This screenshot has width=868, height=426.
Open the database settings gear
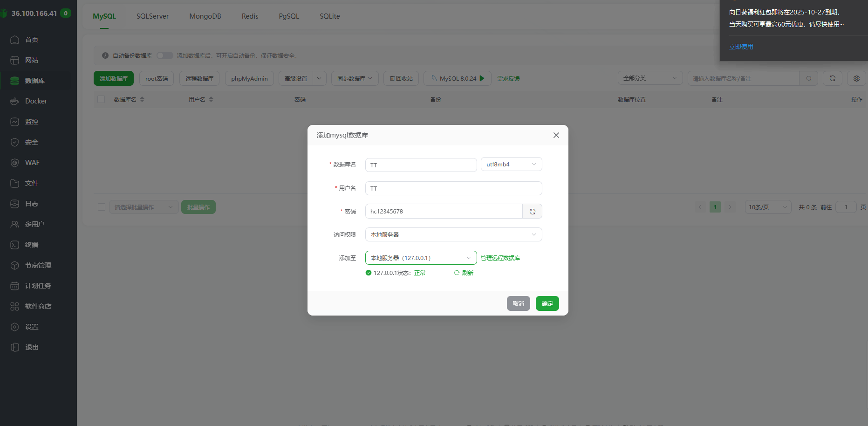tap(856, 78)
